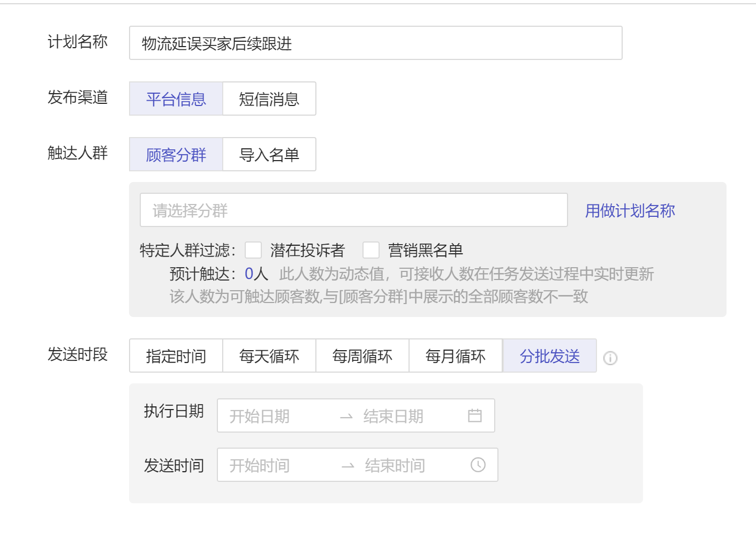
Task: Click the info icon beside 分批发送
Action: tap(610, 358)
